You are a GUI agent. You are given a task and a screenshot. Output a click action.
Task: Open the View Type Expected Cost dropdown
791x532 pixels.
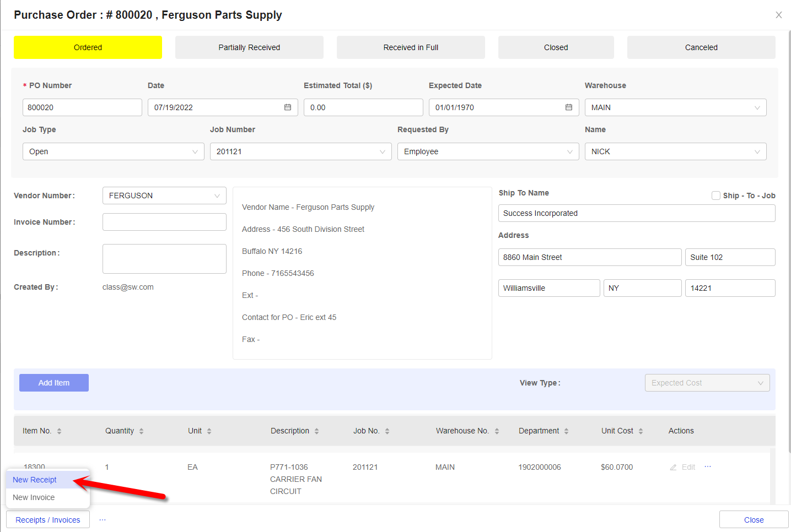click(707, 383)
